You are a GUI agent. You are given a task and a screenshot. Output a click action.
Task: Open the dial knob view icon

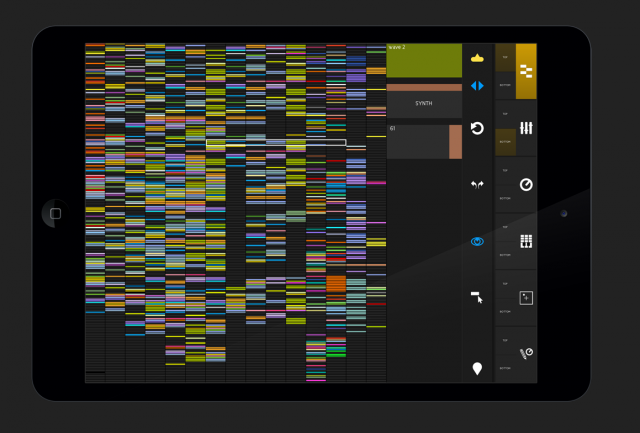coord(526,184)
